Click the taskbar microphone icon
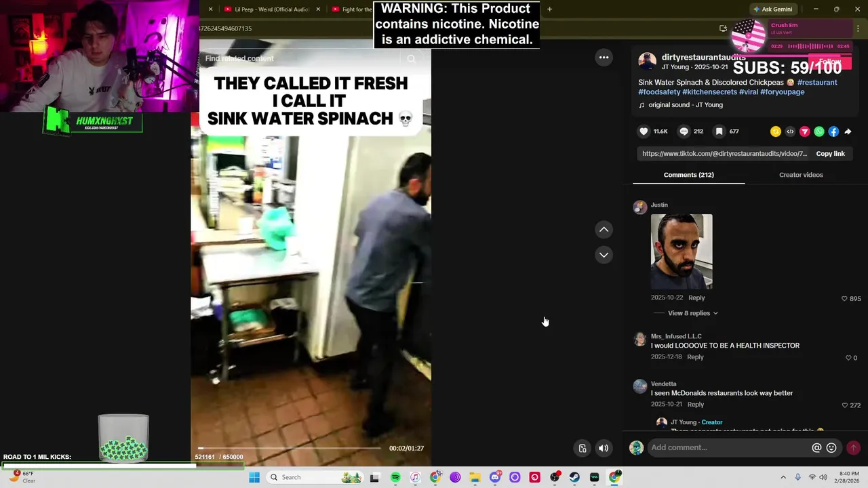 [x=797, y=477]
